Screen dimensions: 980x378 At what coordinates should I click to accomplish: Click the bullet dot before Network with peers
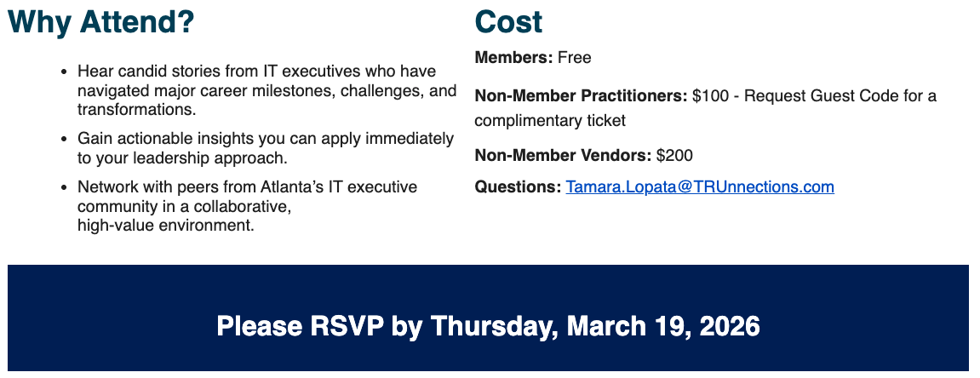pos(65,187)
